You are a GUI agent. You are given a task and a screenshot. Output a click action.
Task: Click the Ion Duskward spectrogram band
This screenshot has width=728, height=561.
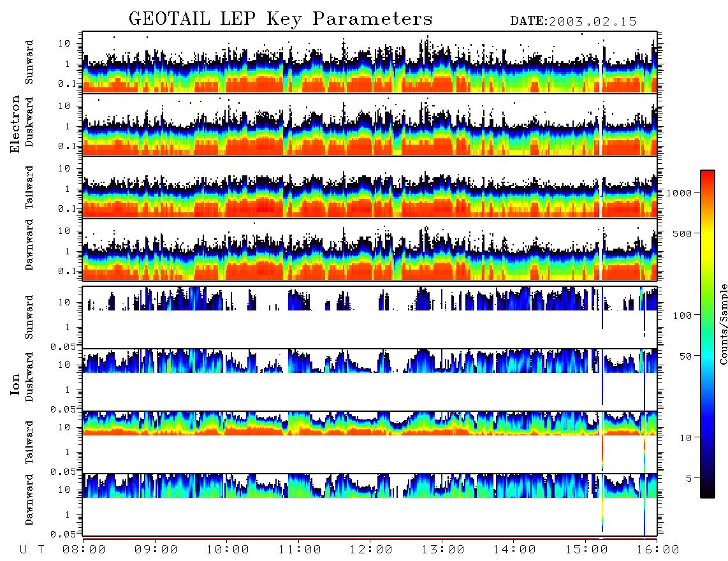370,361
